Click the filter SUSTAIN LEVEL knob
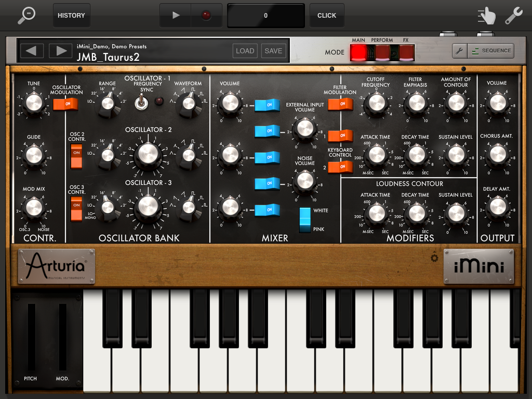 (456, 155)
